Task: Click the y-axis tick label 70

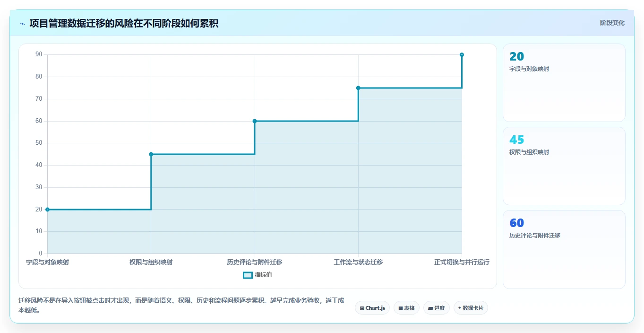Action: tap(39, 99)
